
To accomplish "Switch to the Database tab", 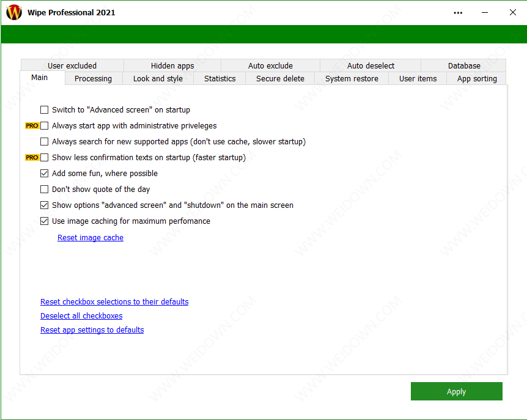I will click(x=464, y=65).
